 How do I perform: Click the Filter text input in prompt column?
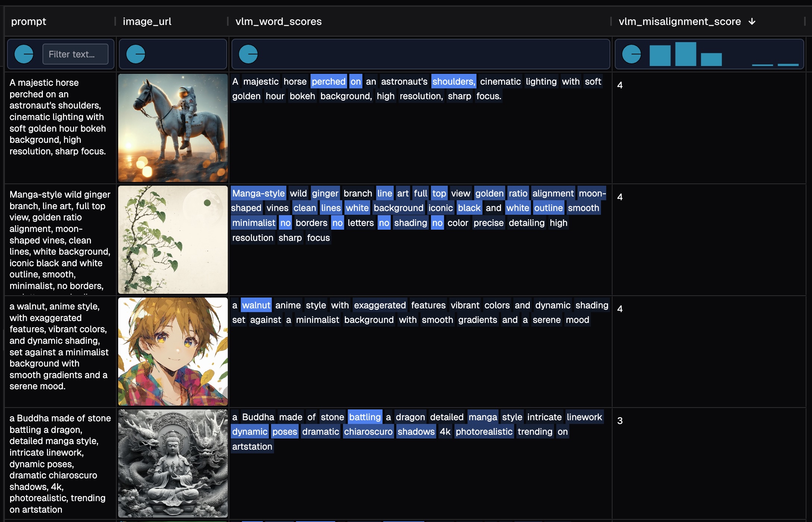pyautogui.click(x=75, y=54)
